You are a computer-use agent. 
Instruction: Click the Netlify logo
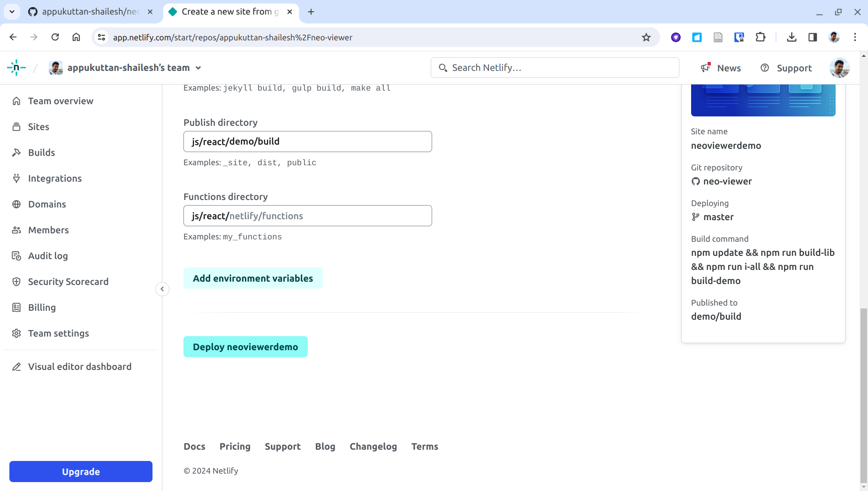tap(16, 67)
